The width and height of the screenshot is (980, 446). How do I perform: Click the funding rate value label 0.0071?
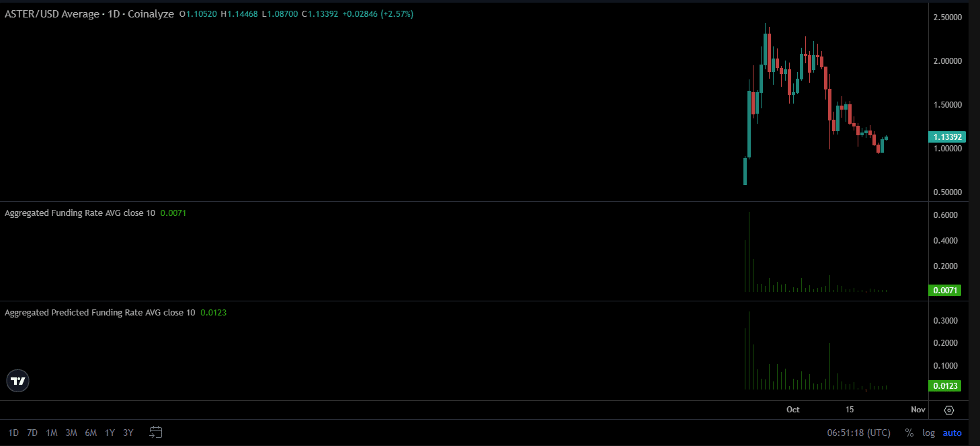click(945, 291)
